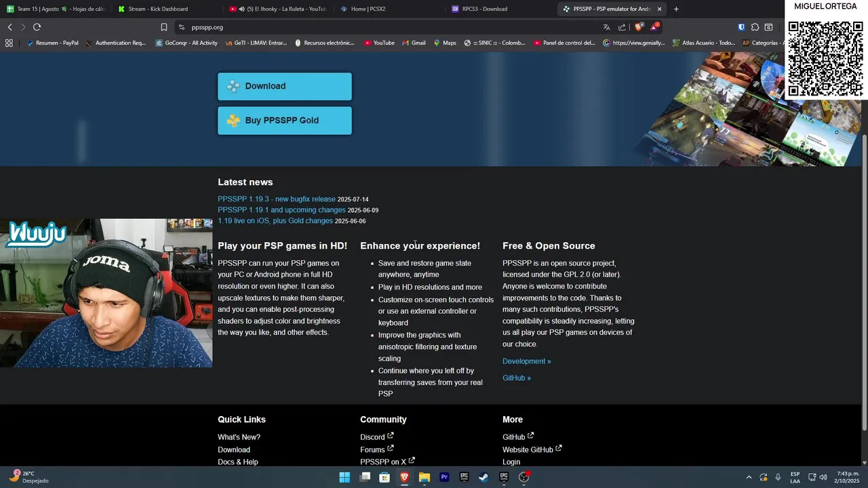The width and height of the screenshot is (868, 488).
Task: Open Brave Rewards triangle icon
Action: point(654,27)
